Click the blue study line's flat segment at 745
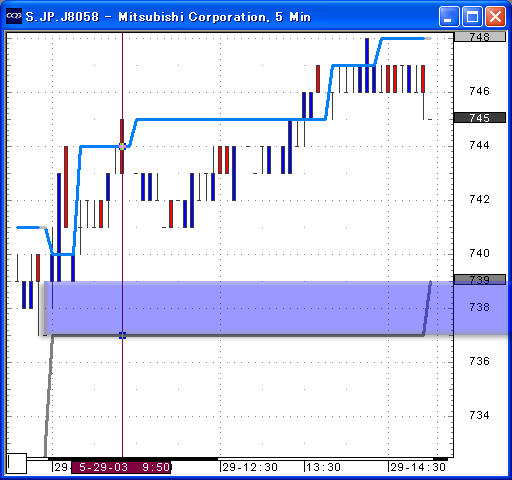Image resolution: width=512 pixels, height=480 pixels. 230,119
